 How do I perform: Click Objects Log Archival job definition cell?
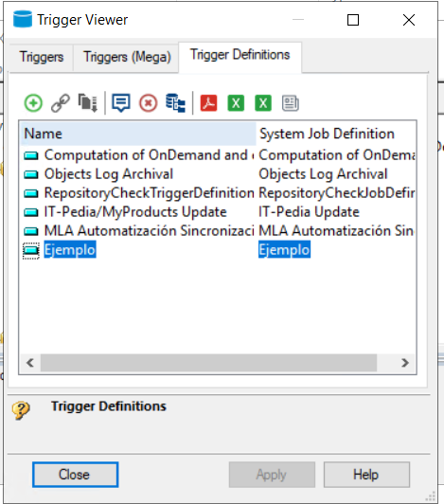click(x=323, y=174)
